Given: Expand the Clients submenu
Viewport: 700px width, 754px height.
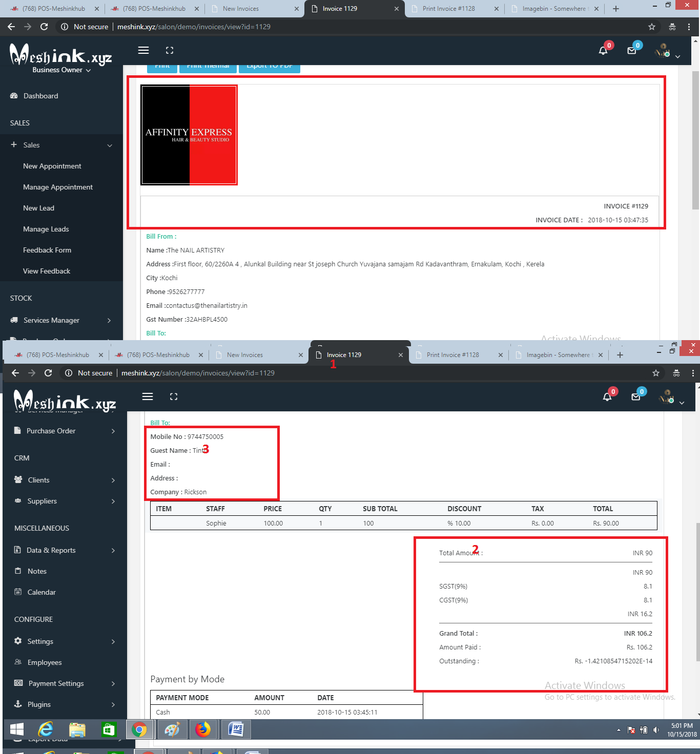Looking at the screenshot, I should point(113,480).
